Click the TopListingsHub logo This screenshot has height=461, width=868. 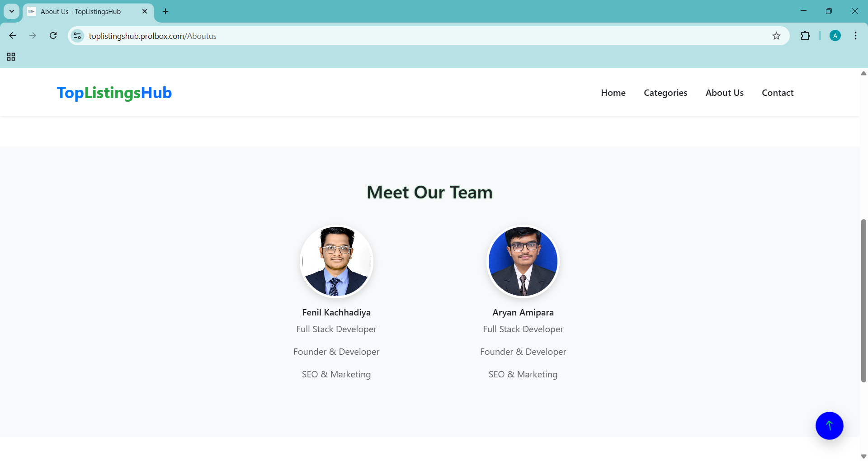pyautogui.click(x=114, y=93)
